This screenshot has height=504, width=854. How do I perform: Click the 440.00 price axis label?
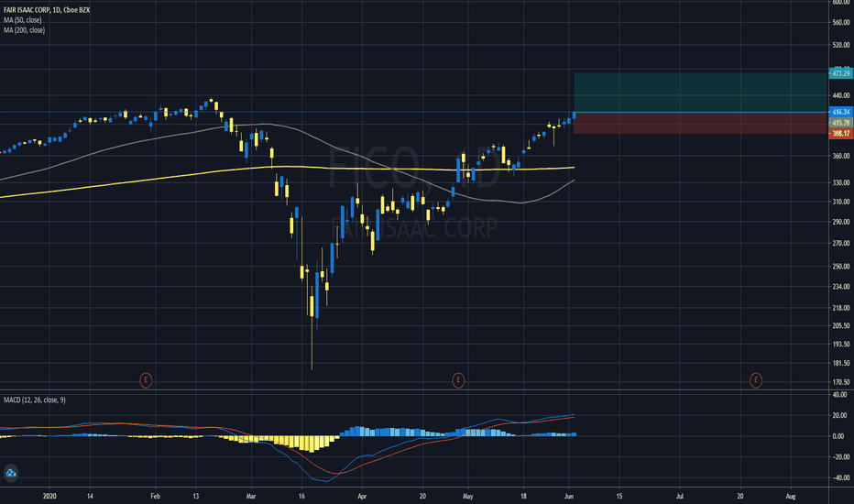click(x=841, y=95)
